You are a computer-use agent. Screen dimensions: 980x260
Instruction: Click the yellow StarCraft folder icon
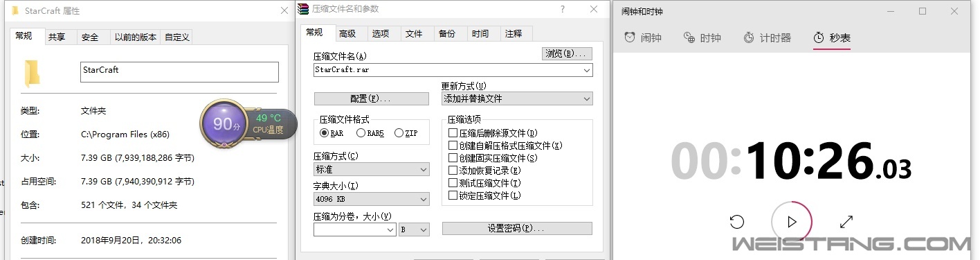pos(32,73)
